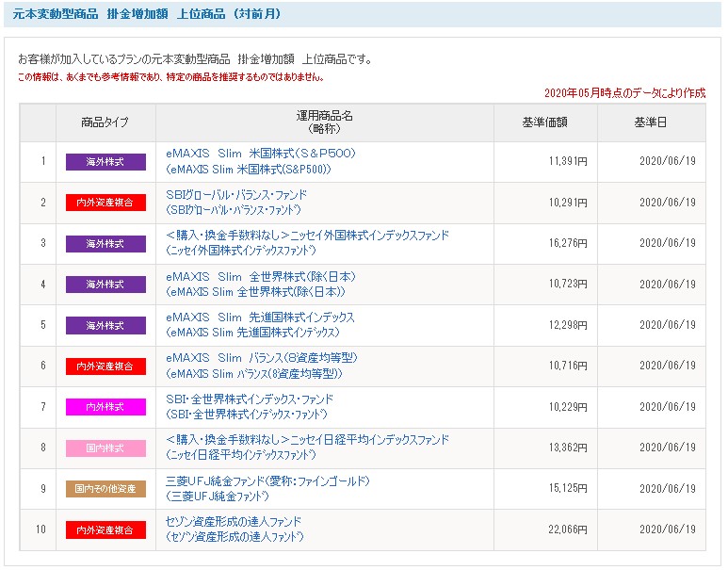Open SBI・全世界株式インデックス・ファンド link
This screenshot has height=570, width=728.
click(250, 406)
